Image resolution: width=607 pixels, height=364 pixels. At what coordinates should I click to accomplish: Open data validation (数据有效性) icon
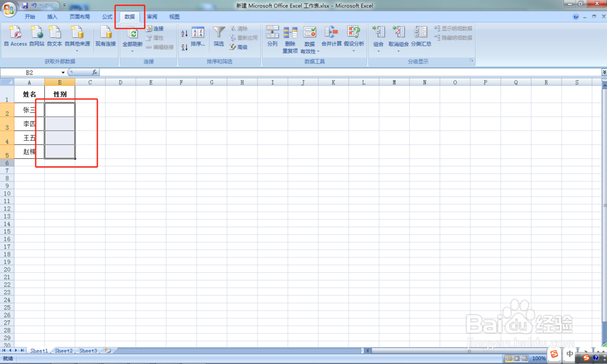click(x=310, y=33)
